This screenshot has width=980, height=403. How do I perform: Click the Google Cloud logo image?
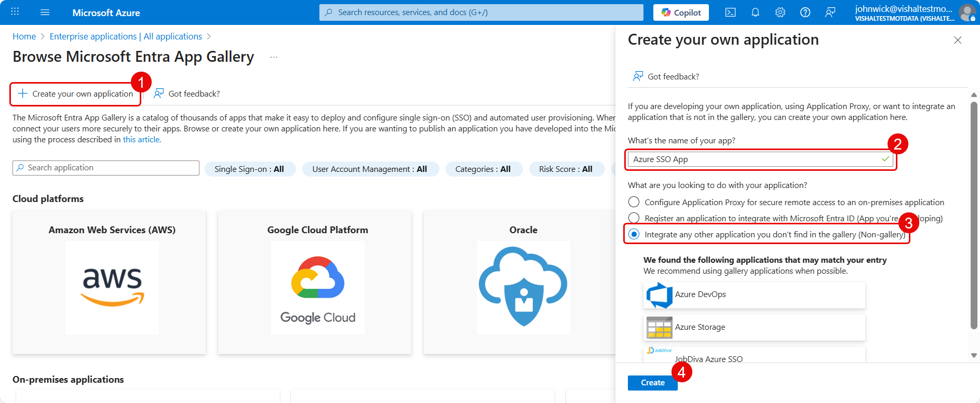pos(318,287)
